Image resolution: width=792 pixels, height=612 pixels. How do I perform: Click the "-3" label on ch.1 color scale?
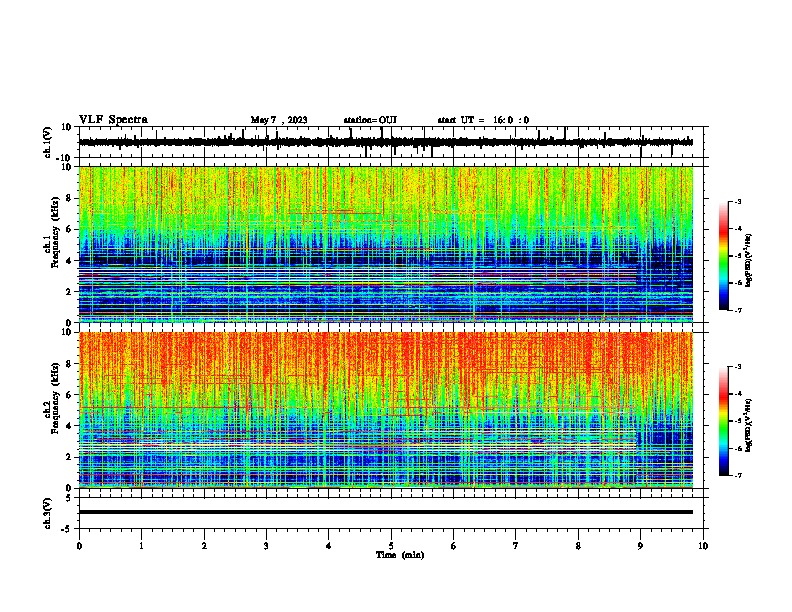[x=737, y=202]
